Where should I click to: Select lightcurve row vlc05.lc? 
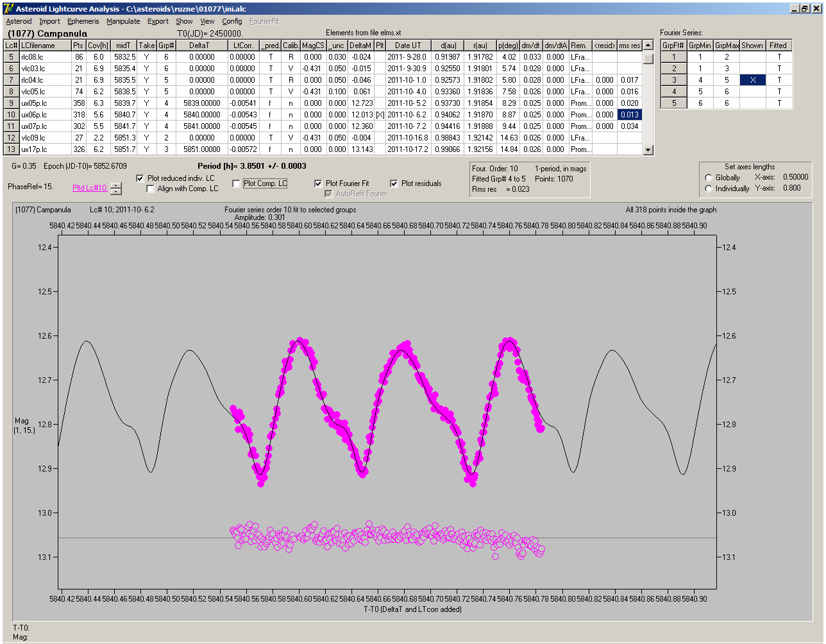click(323, 92)
